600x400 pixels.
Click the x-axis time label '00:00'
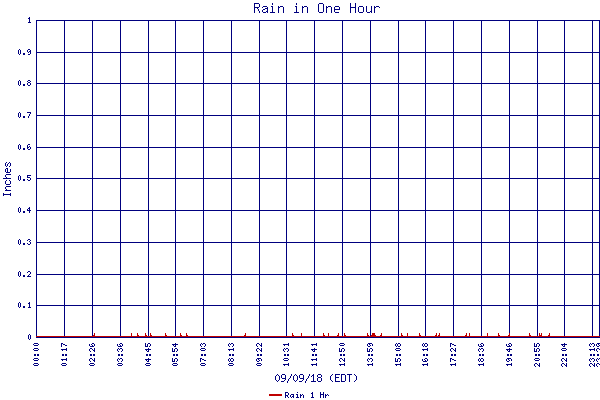point(36,354)
